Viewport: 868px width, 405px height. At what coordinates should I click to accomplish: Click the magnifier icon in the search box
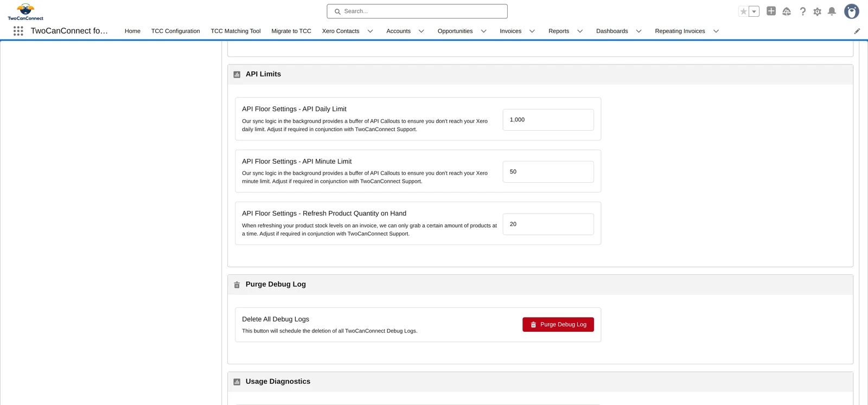337,11
